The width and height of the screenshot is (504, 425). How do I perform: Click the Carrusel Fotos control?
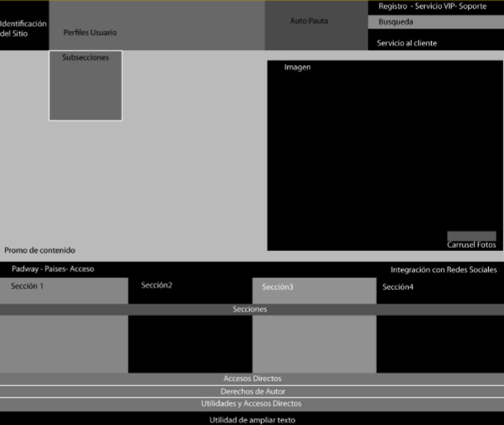pyautogui.click(x=471, y=236)
